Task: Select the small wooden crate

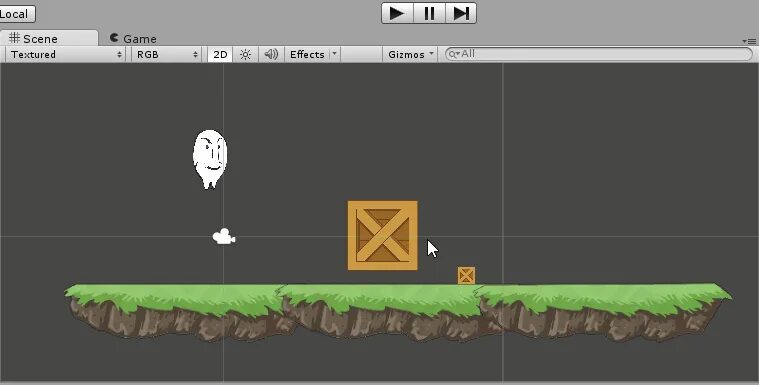Action: pos(466,276)
